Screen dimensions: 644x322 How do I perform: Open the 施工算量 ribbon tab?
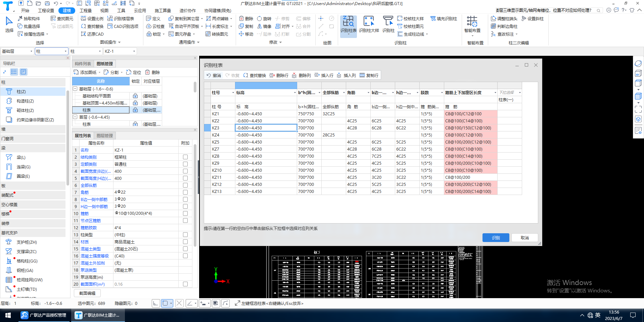tap(163, 10)
